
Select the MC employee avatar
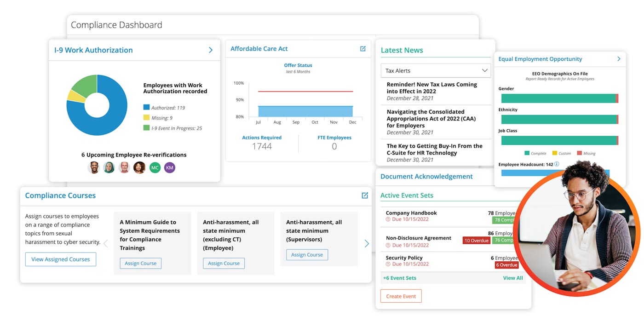pos(155,167)
